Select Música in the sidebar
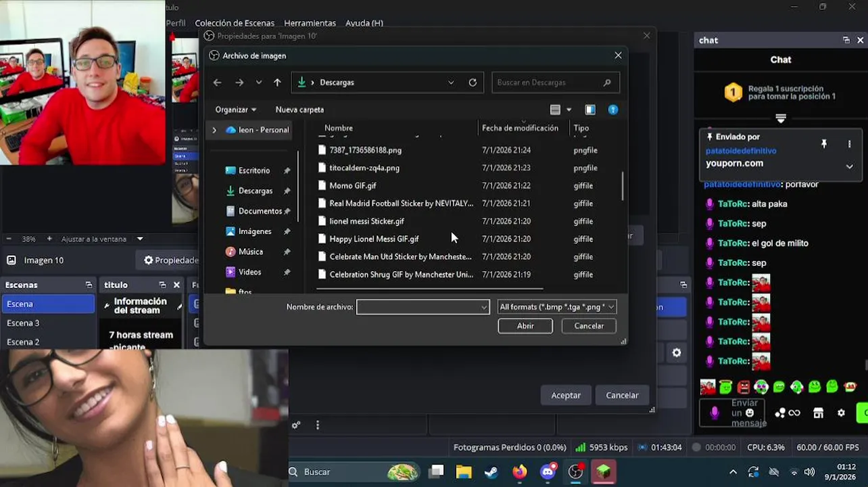Image resolution: width=868 pixels, height=487 pixels. coord(251,252)
